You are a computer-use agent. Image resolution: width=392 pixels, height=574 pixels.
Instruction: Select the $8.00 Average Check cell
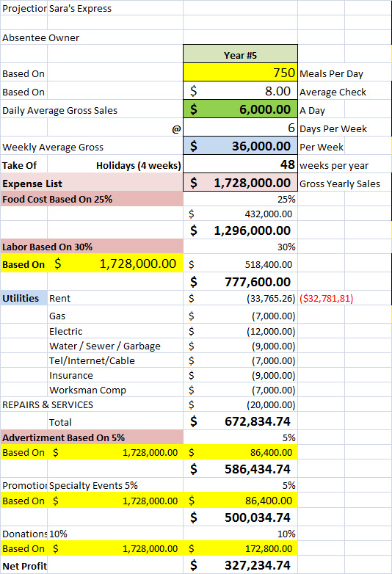coord(240,90)
